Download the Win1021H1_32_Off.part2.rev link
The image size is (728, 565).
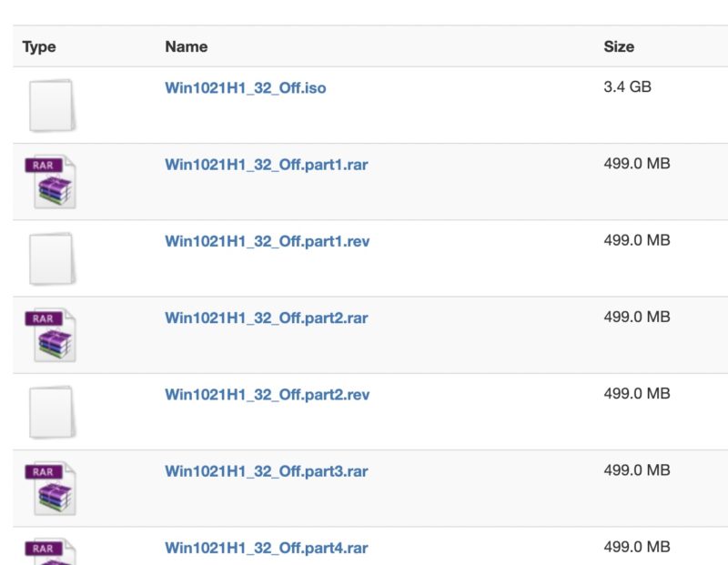point(267,394)
